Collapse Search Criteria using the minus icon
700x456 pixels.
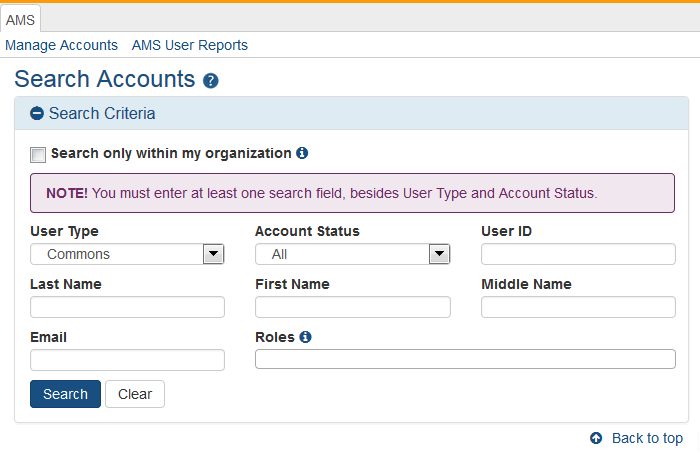[37, 114]
